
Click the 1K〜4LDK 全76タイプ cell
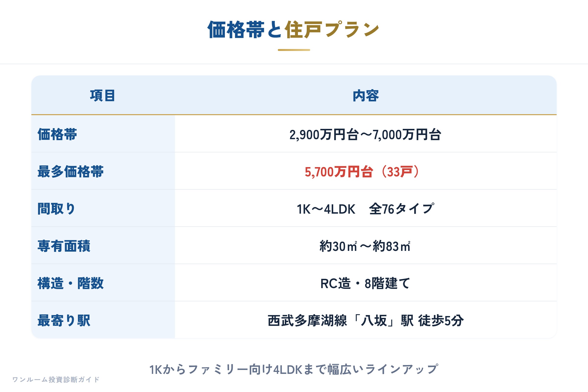[x=366, y=208]
